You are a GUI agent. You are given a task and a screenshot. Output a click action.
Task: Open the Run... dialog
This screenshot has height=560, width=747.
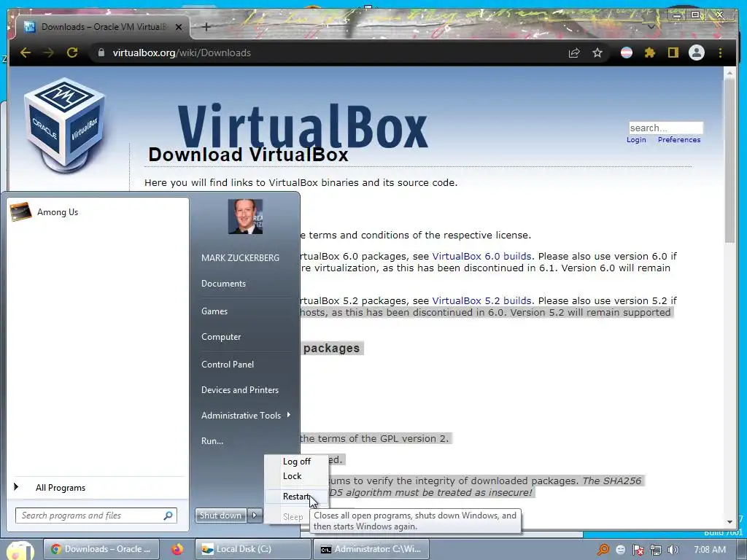click(x=212, y=441)
